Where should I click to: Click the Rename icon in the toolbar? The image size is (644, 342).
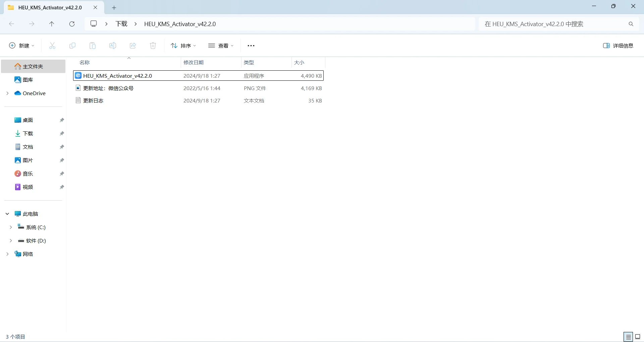113,46
